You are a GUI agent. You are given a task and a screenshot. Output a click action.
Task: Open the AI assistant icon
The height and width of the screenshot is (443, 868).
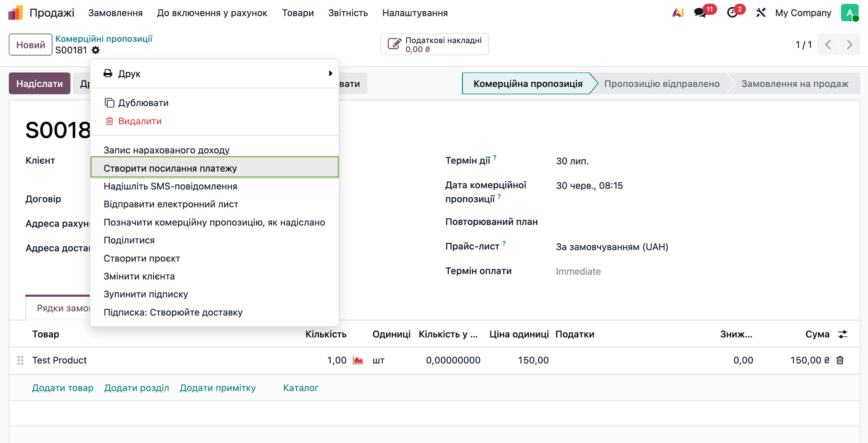678,13
